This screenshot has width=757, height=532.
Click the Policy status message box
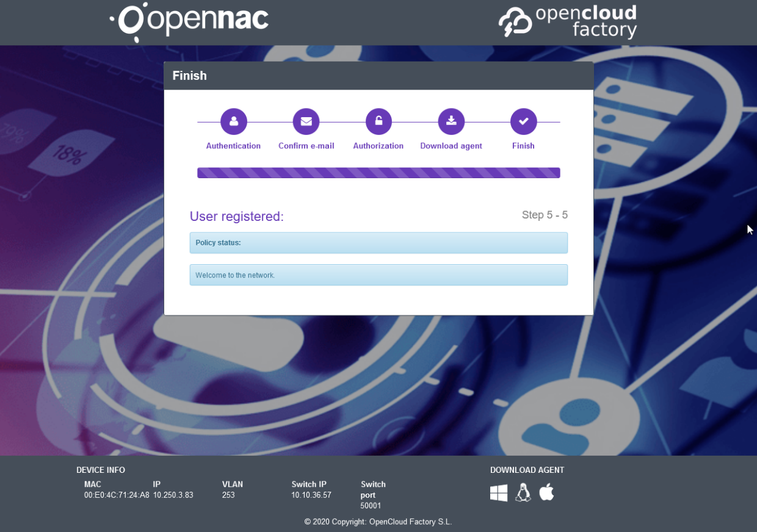[x=378, y=243]
